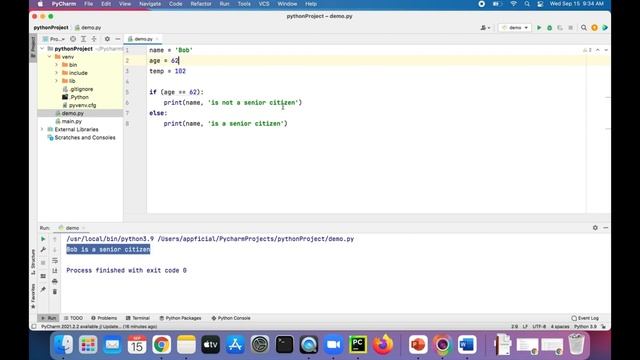Switch to the Run tool window tab
Screen dimensions: 640x360
[x=48, y=318]
